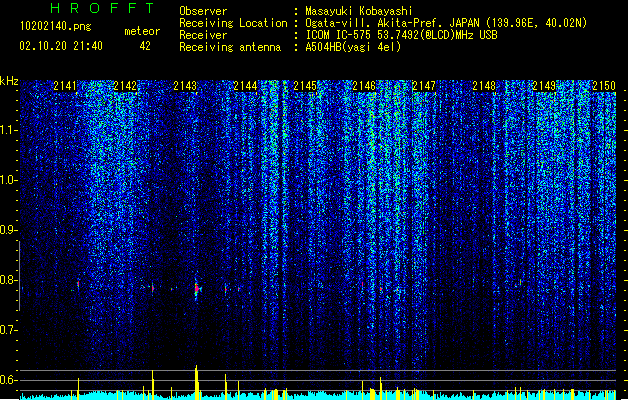Click the 2144 time marker
Image resolution: width=629 pixels, height=400 pixels.
point(245,86)
